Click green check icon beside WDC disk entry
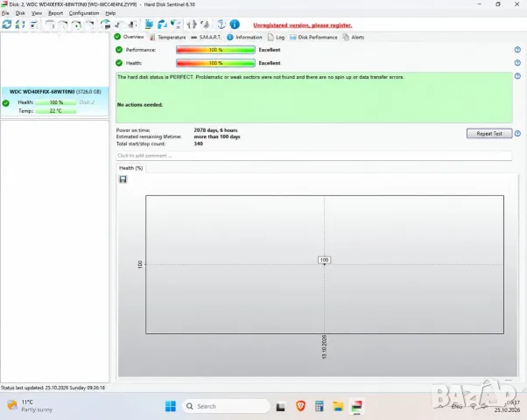 6,103
